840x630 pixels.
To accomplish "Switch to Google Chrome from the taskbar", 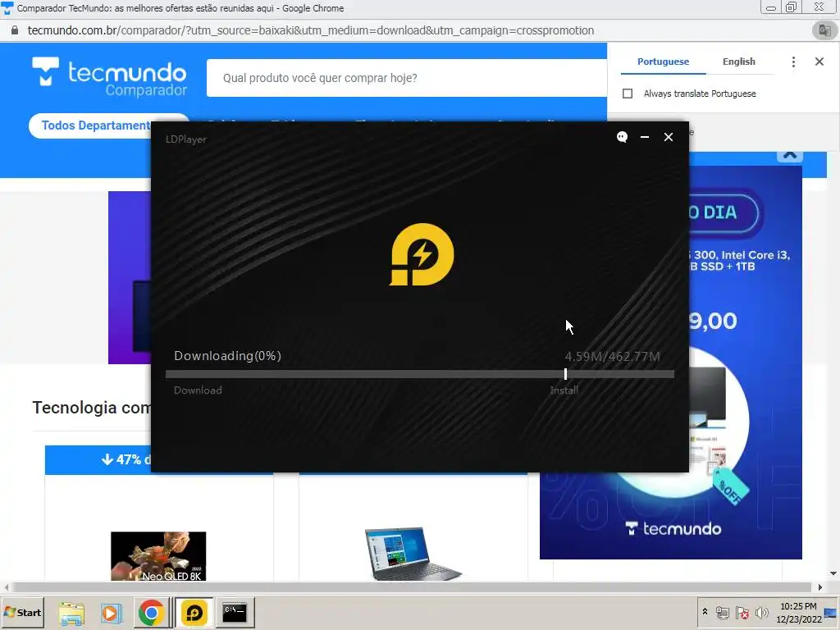I will click(152, 613).
